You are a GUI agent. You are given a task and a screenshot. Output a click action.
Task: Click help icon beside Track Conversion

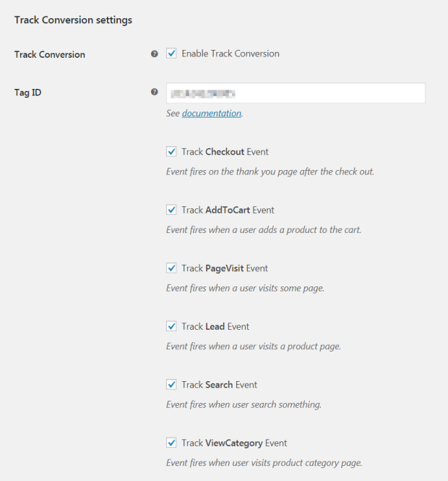pyautogui.click(x=155, y=54)
